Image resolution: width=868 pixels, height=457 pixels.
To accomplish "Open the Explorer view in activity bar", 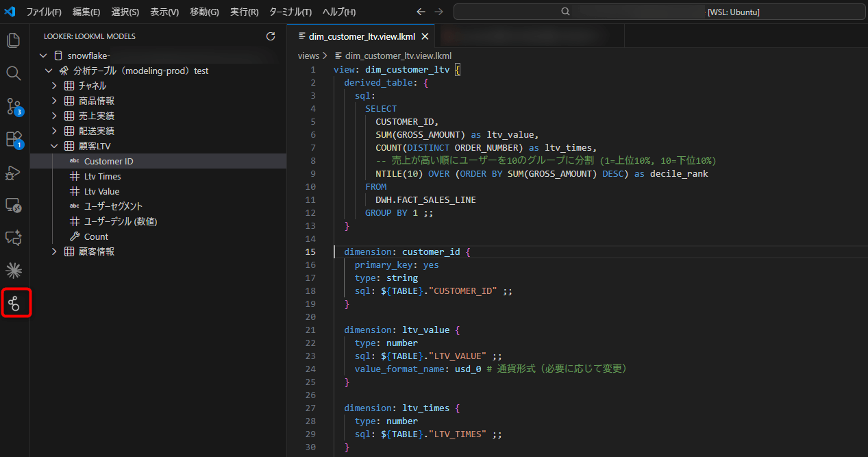I will (x=14, y=40).
